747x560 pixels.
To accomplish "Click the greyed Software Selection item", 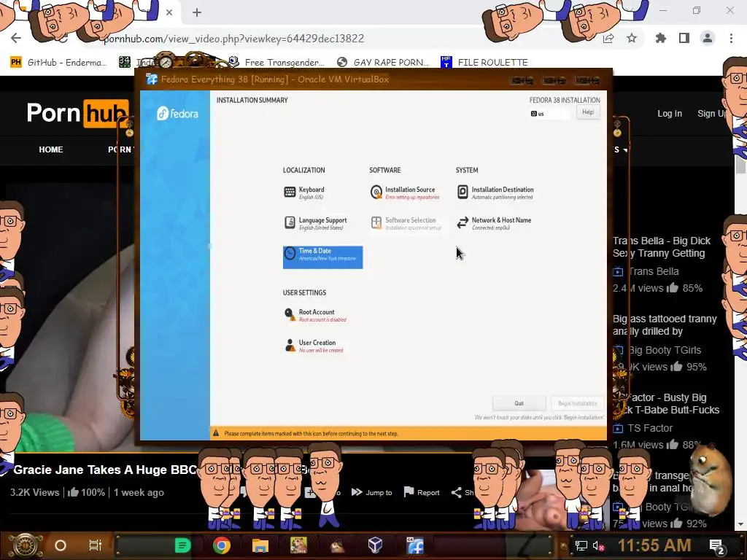I will point(406,223).
